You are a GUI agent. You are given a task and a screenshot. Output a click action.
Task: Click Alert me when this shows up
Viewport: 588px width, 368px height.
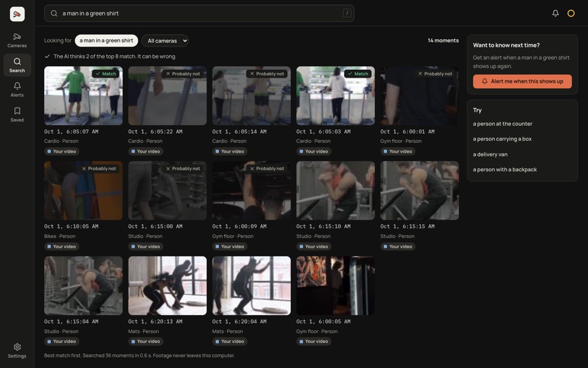point(522,81)
